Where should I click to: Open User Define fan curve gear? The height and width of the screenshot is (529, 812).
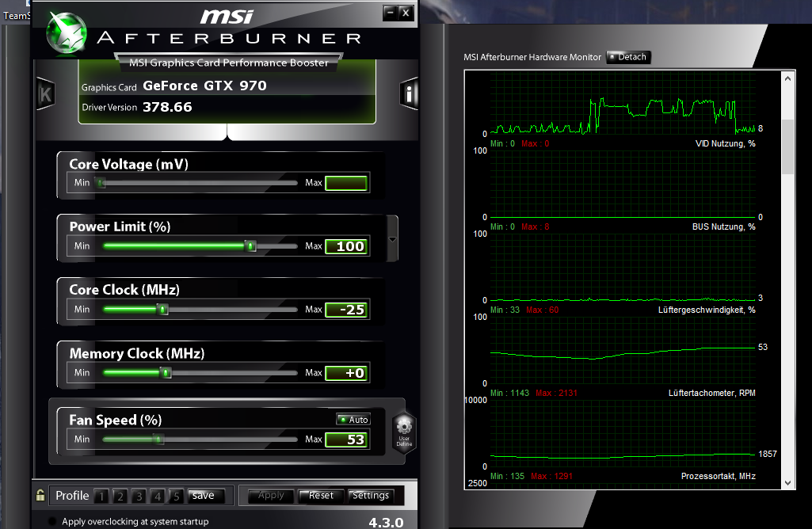(x=404, y=432)
